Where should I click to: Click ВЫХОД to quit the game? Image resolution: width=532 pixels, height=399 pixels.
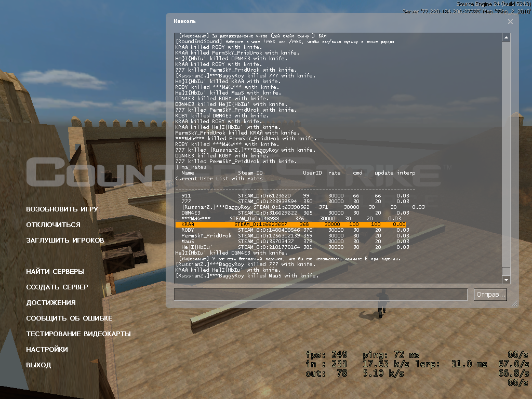(38, 365)
